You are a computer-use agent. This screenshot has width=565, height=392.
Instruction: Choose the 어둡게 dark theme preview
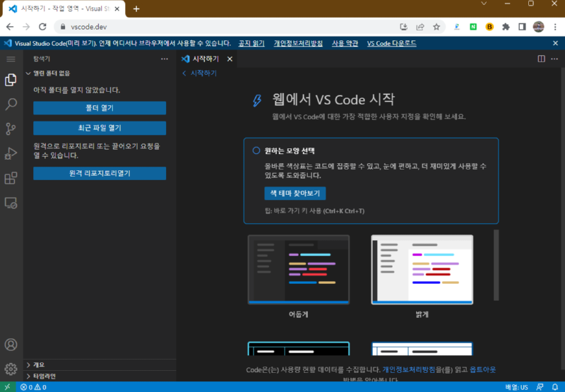coord(298,270)
